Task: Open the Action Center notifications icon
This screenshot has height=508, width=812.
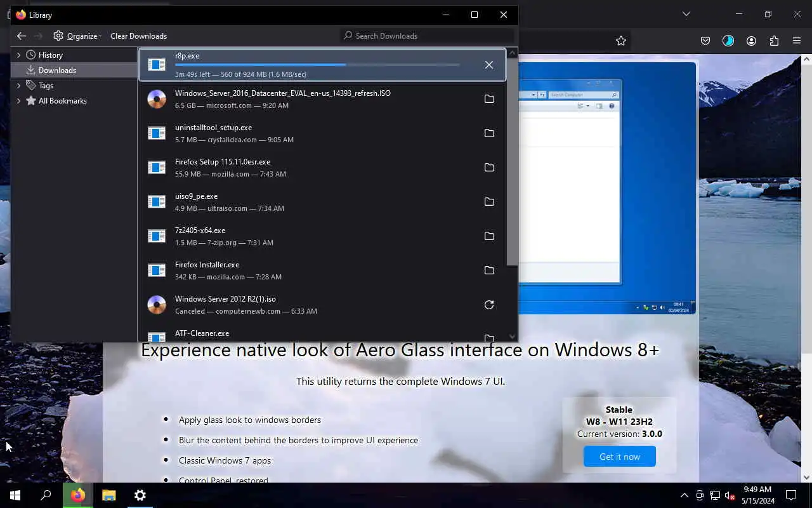Action: tap(791, 495)
